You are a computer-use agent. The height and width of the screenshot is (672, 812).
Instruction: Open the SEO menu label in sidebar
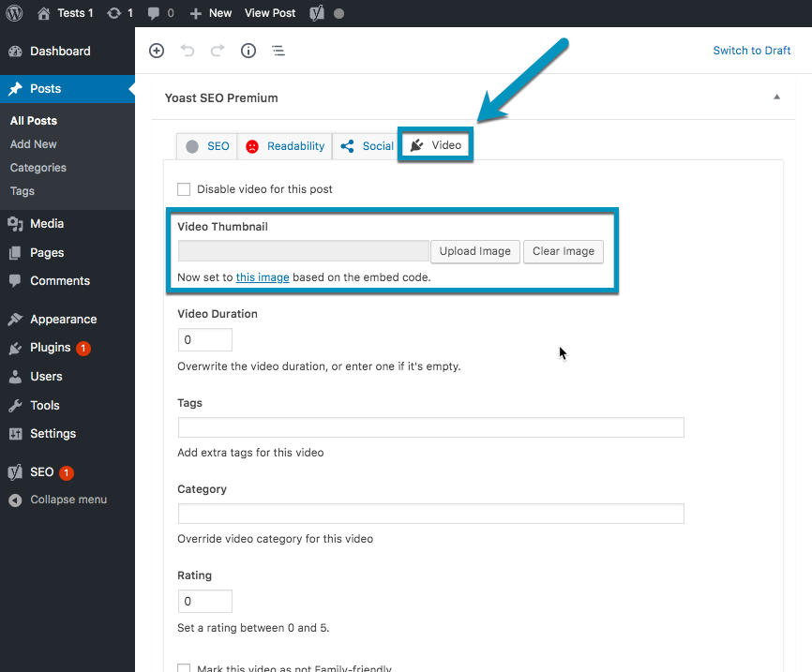(42, 472)
